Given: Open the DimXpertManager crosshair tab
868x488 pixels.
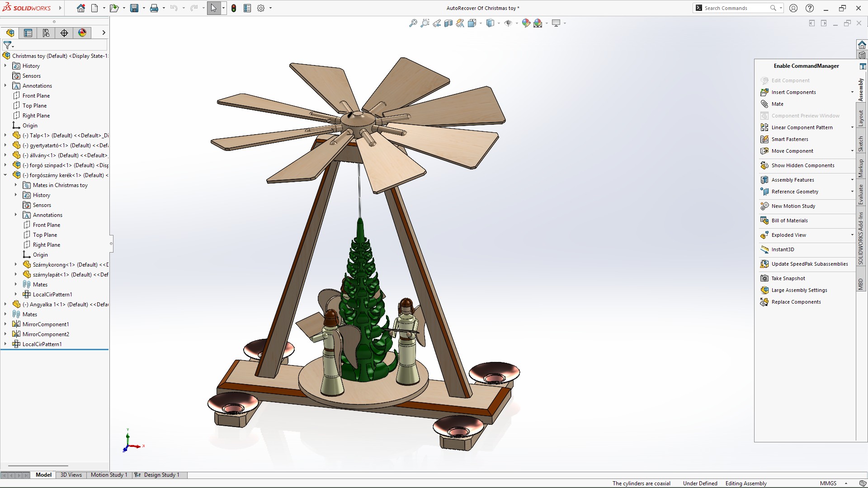Looking at the screenshot, I should (x=64, y=33).
